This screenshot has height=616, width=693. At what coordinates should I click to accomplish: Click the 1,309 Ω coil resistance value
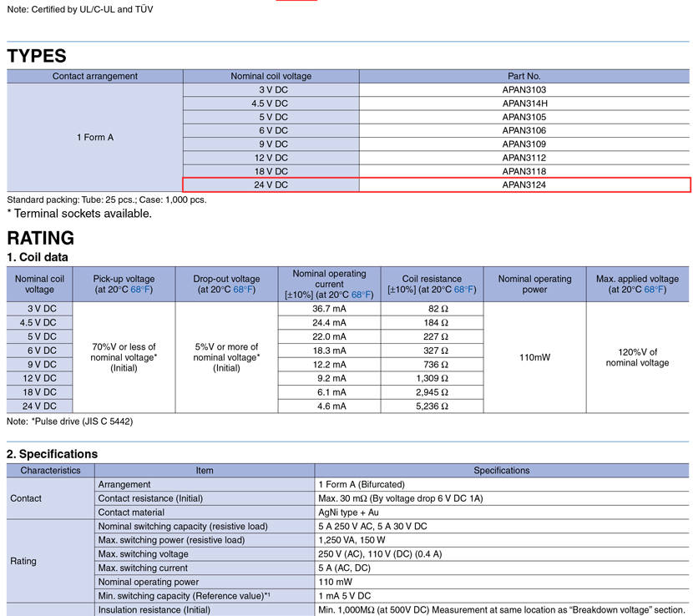click(432, 378)
